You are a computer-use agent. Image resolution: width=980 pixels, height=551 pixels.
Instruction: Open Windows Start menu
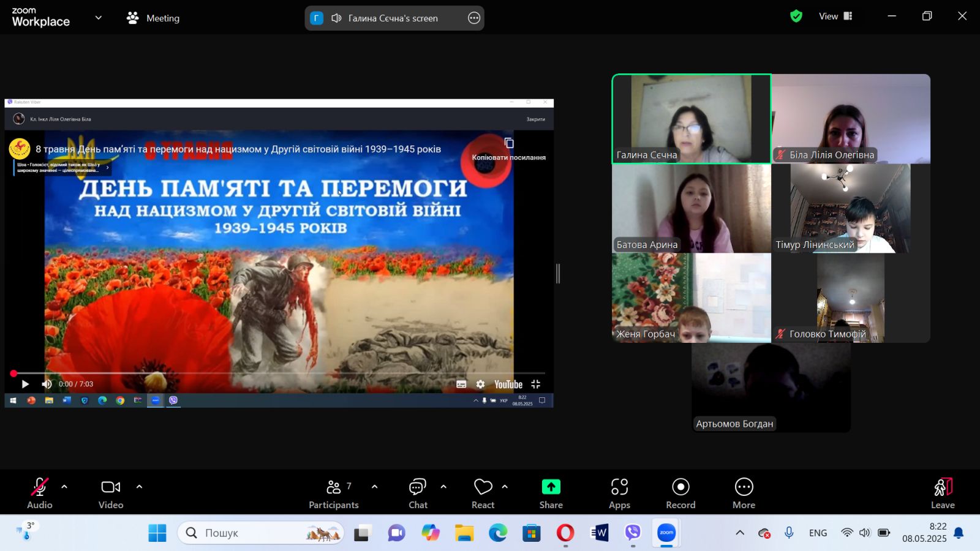(x=157, y=533)
